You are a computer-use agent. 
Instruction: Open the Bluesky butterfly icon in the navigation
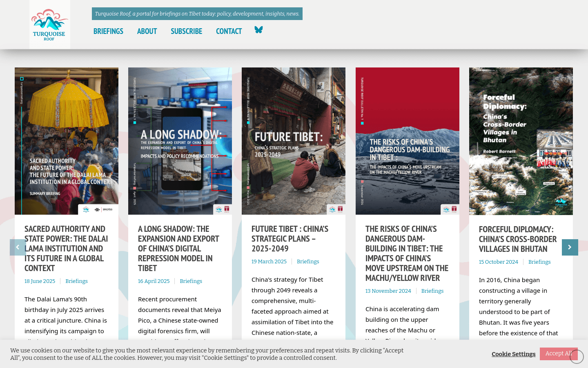(258, 30)
